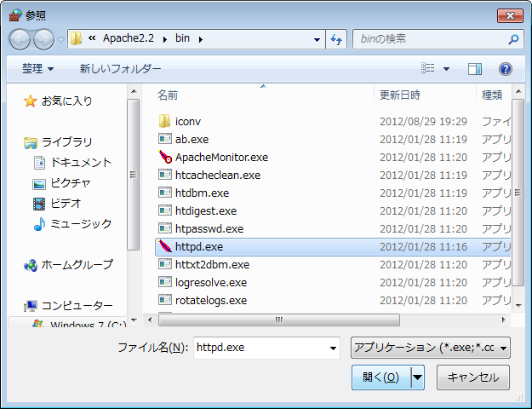Click the file list vertical scrollbar
Image resolution: width=532 pixels, height=409 pixels.
[518, 193]
